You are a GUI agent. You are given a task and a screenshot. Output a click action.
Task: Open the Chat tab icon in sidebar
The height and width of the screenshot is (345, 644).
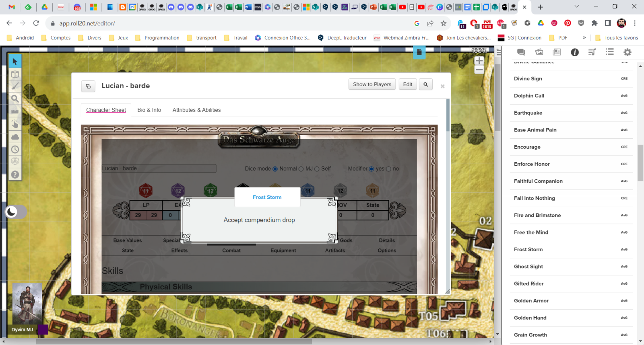click(x=521, y=52)
